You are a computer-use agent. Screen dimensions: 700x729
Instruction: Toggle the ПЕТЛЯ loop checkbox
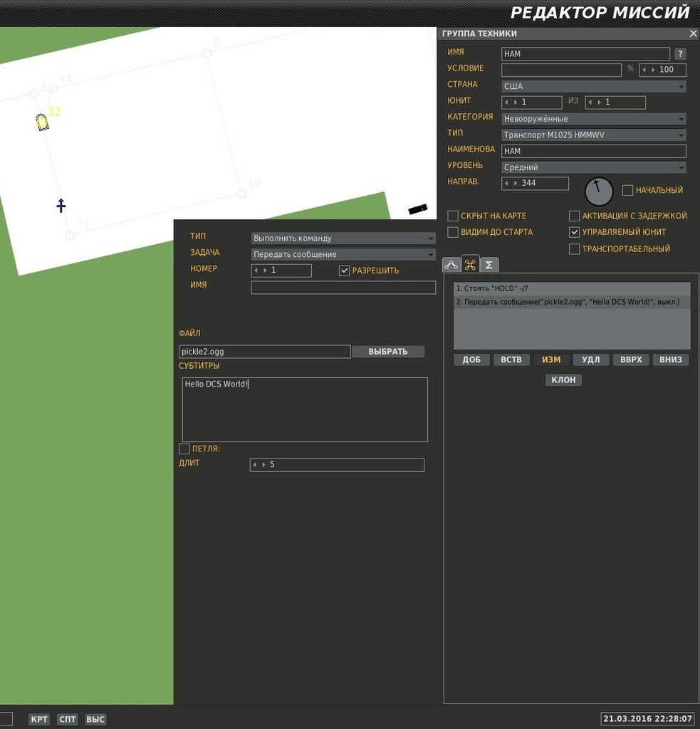184,449
